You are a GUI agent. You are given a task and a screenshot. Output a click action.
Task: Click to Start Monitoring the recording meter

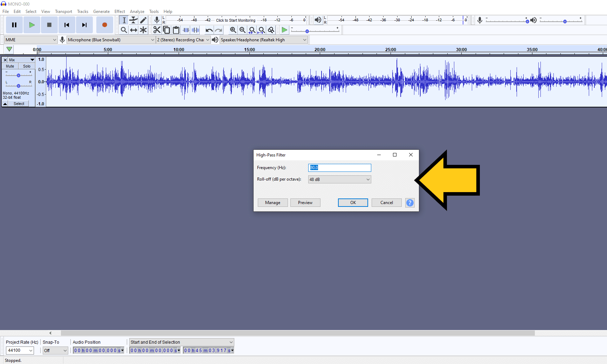[235, 20]
